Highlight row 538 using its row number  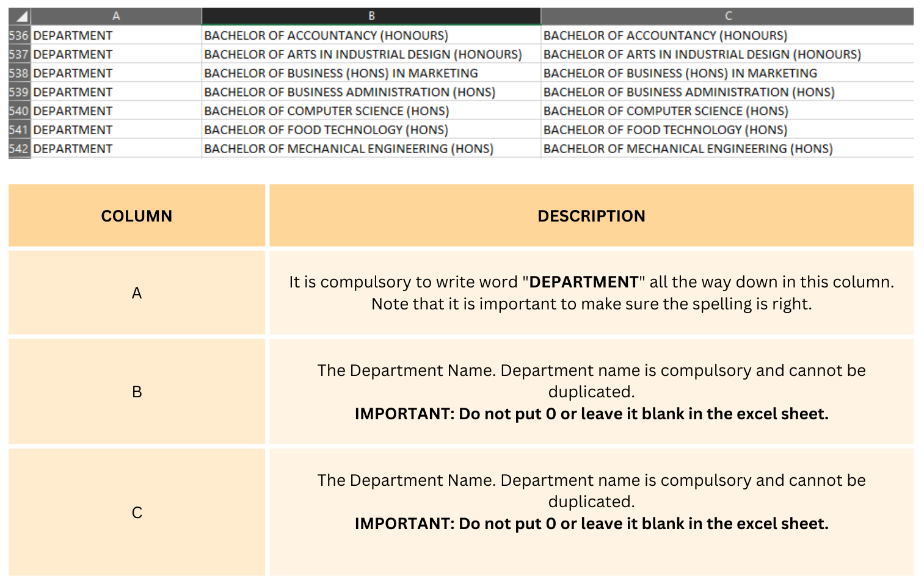pos(19,73)
